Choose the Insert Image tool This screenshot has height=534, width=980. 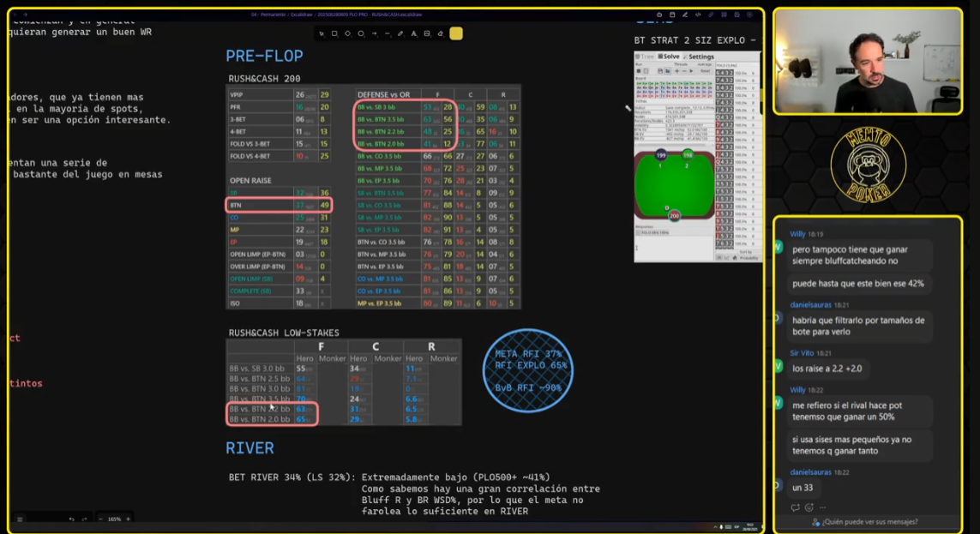pos(427,33)
